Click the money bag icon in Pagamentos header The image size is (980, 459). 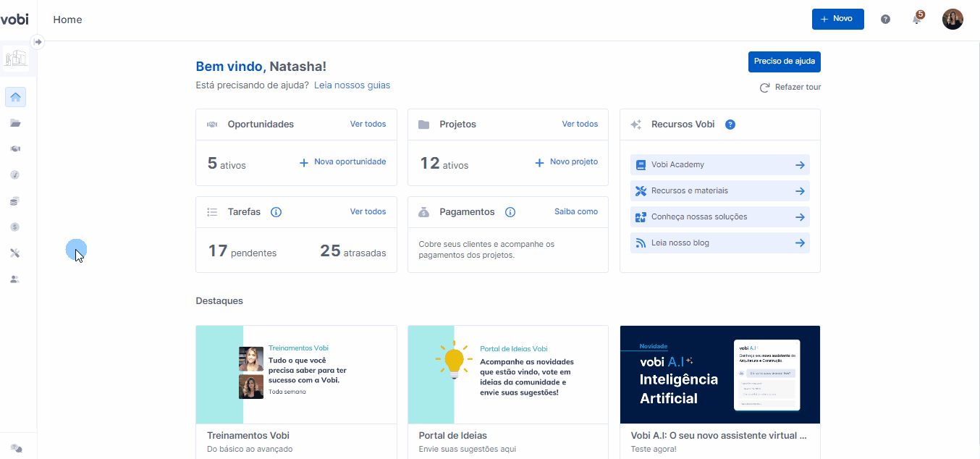pyautogui.click(x=424, y=212)
